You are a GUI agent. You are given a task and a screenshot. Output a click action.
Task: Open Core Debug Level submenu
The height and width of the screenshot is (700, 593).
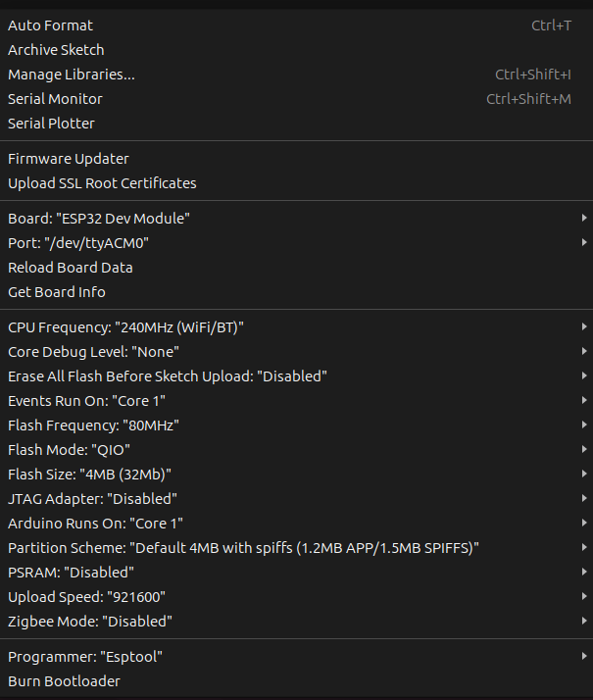(x=296, y=352)
